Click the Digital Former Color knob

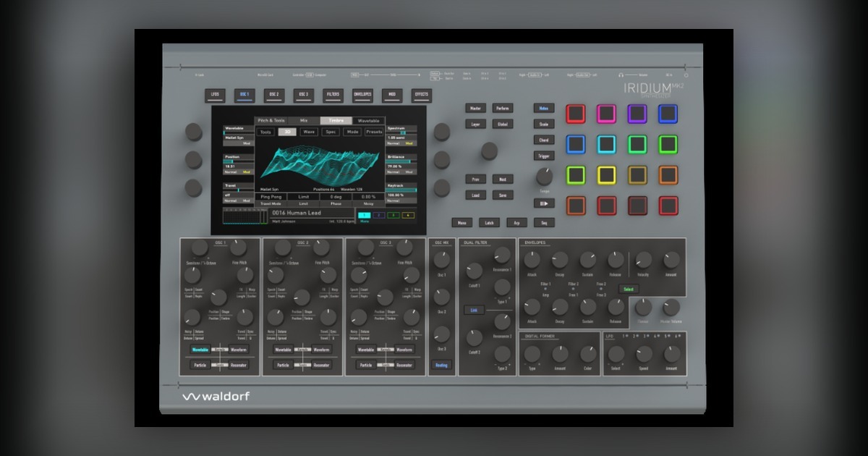(588, 354)
